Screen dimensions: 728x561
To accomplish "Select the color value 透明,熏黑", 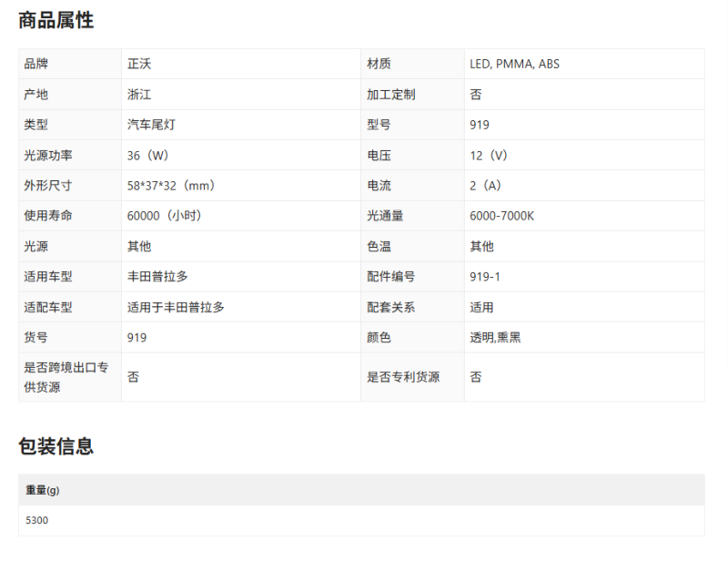I will (x=495, y=338).
